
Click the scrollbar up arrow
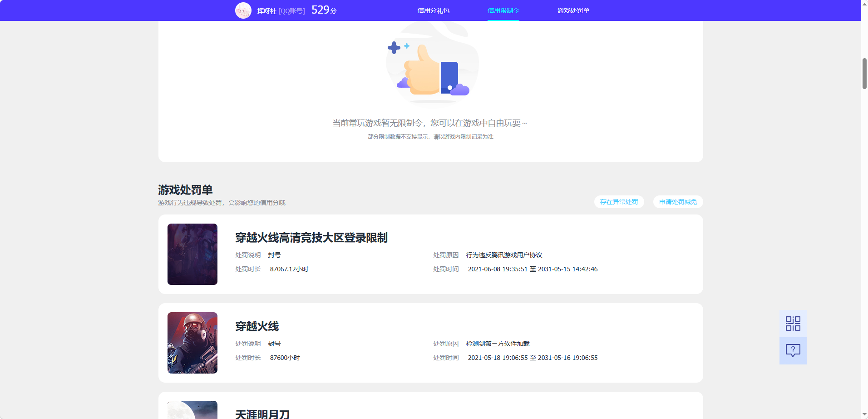pos(864,4)
